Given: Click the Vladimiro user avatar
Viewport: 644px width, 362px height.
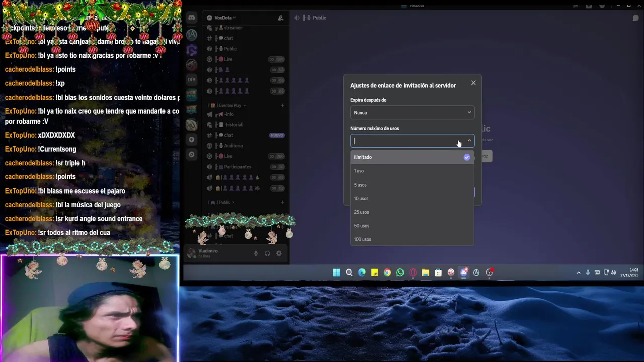Looking at the screenshot, I should (x=191, y=253).
